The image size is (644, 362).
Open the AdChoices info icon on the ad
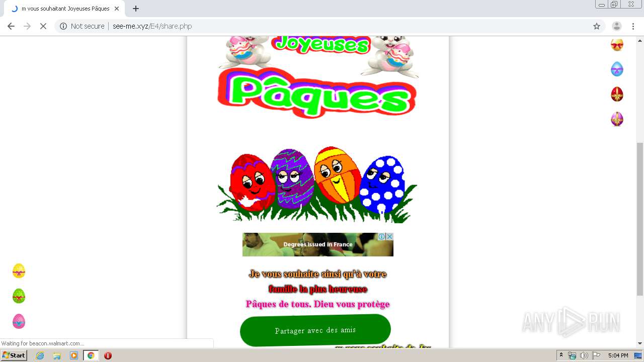coord(382,236)
